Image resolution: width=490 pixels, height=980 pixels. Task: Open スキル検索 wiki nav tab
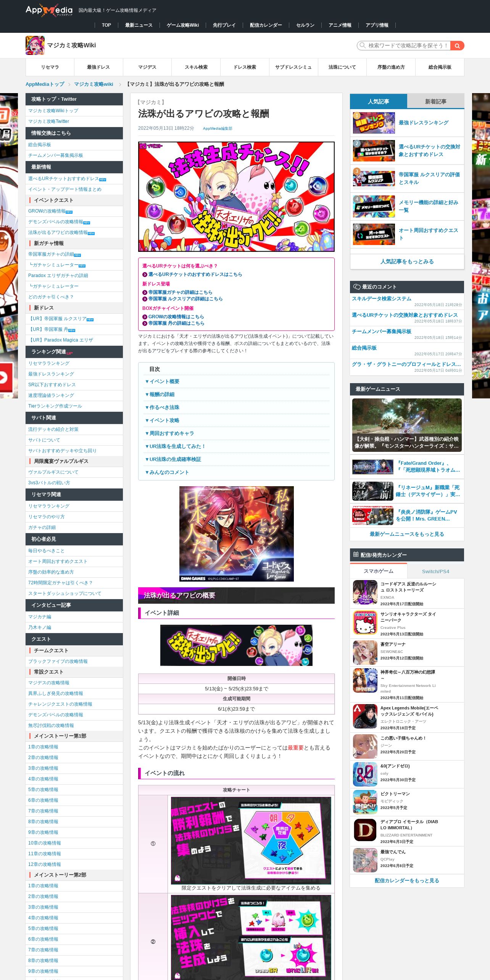[x=196, y=67]
